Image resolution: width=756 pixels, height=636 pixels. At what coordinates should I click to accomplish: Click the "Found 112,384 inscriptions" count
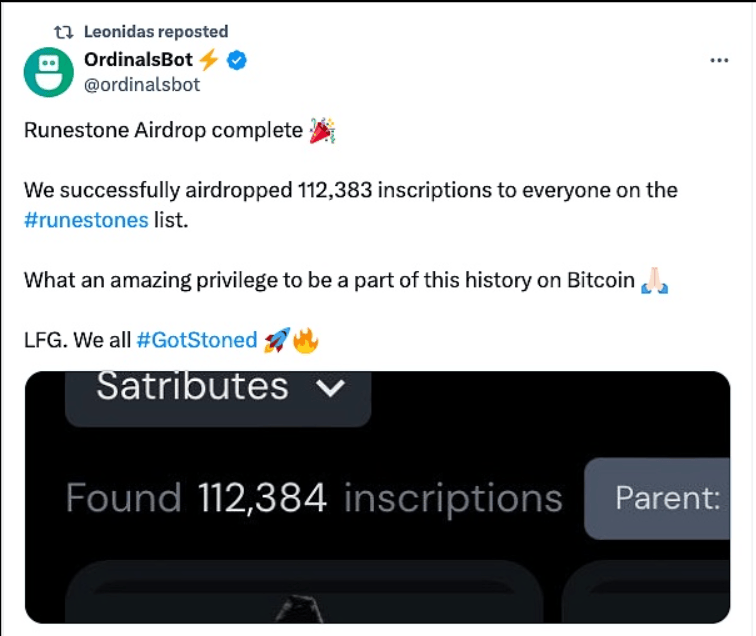tap(313, 497)
